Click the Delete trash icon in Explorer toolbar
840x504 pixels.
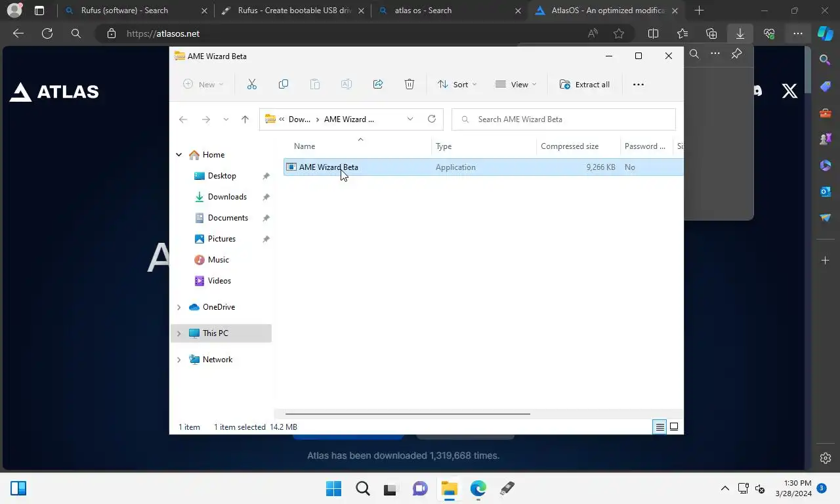point(409,84)
